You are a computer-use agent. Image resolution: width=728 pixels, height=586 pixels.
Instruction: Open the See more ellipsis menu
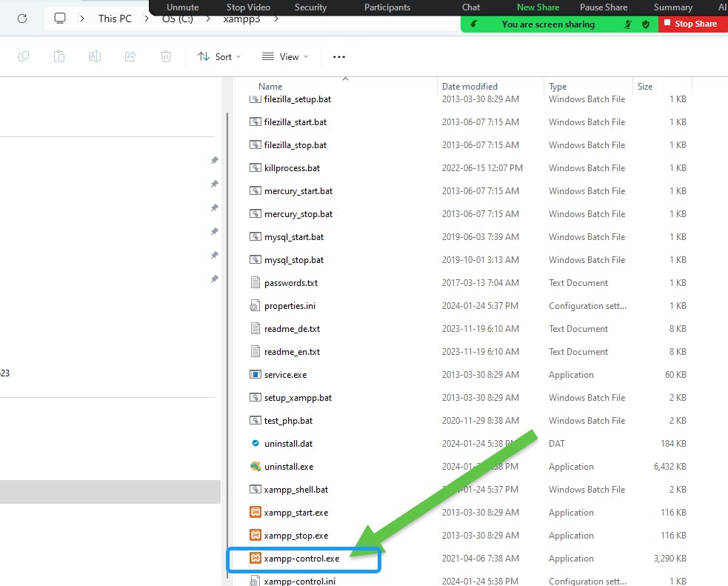pyautogui.click(x=339, y=56)
